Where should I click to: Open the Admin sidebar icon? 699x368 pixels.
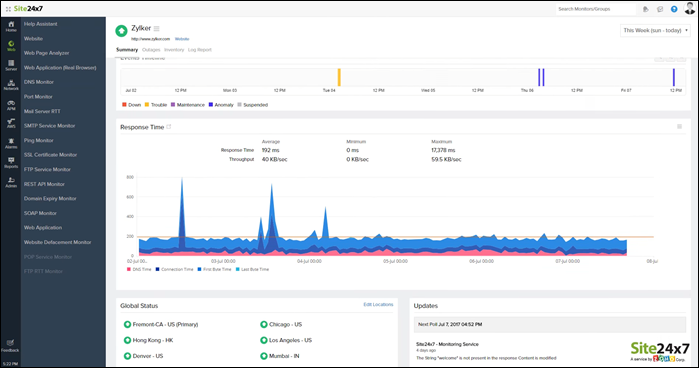point(11,182)
